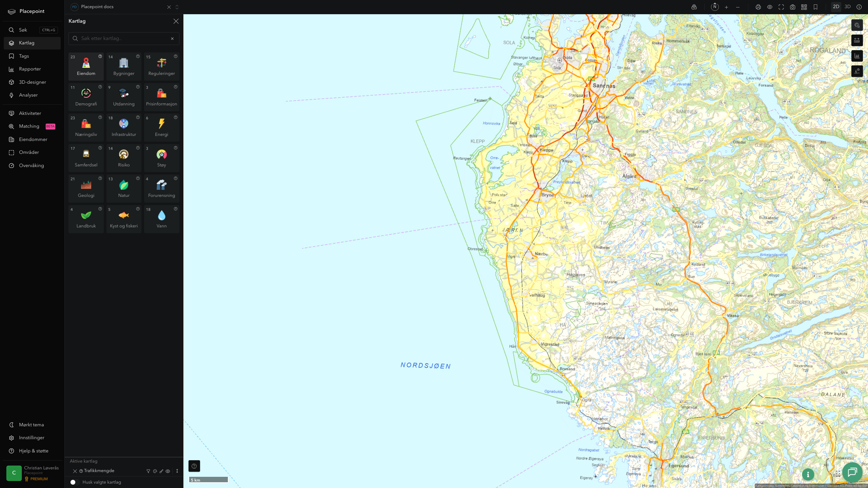Toggle Trafikkmengde layer visibility
Screen dimensions: 868x488
pos(168,471)
